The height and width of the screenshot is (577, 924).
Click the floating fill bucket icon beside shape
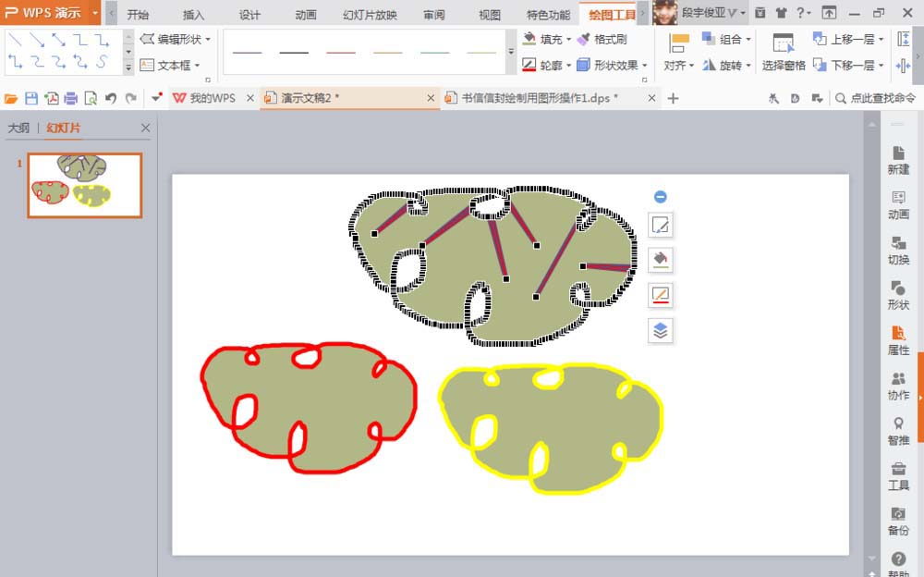660,260
